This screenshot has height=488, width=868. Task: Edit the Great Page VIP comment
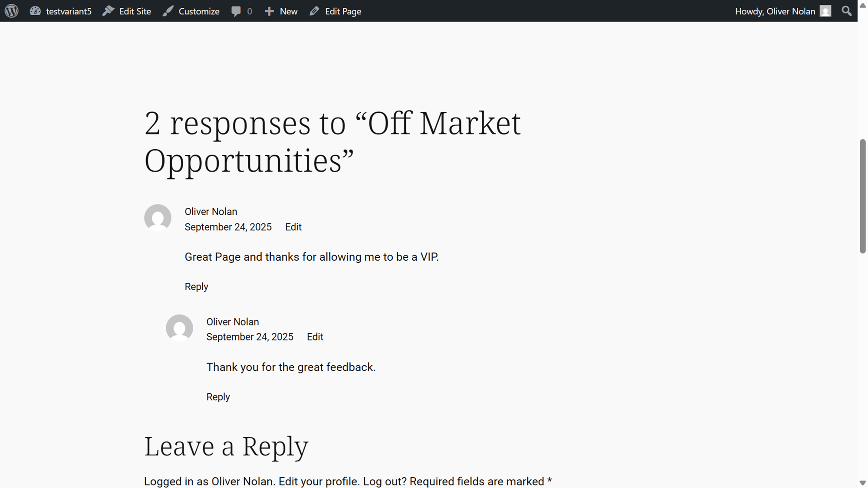point(293,227)
